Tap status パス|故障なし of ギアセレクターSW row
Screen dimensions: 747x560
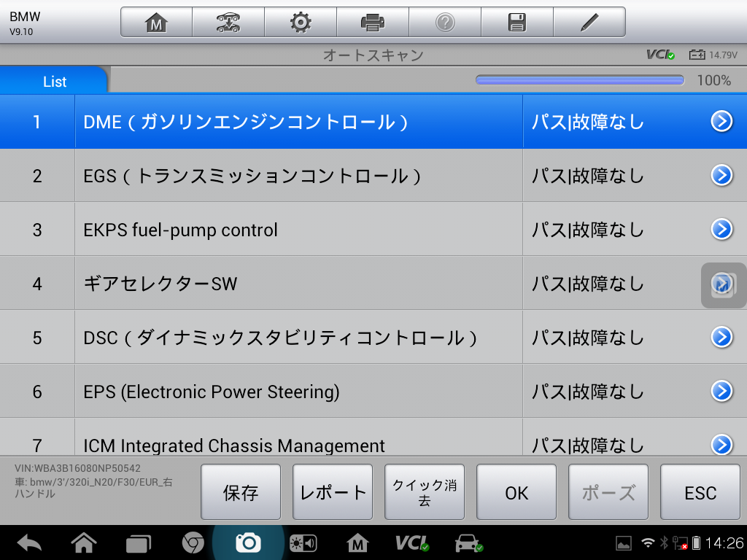(x=587, y=284)
